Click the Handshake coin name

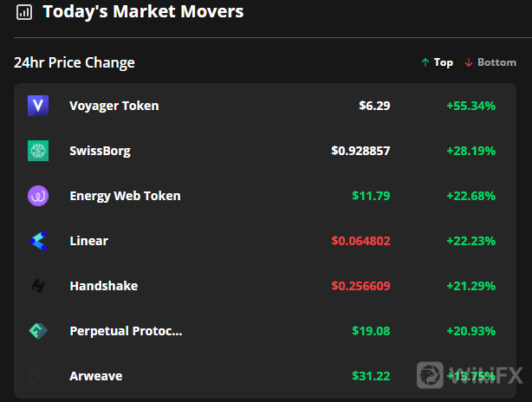click(104, 286)
